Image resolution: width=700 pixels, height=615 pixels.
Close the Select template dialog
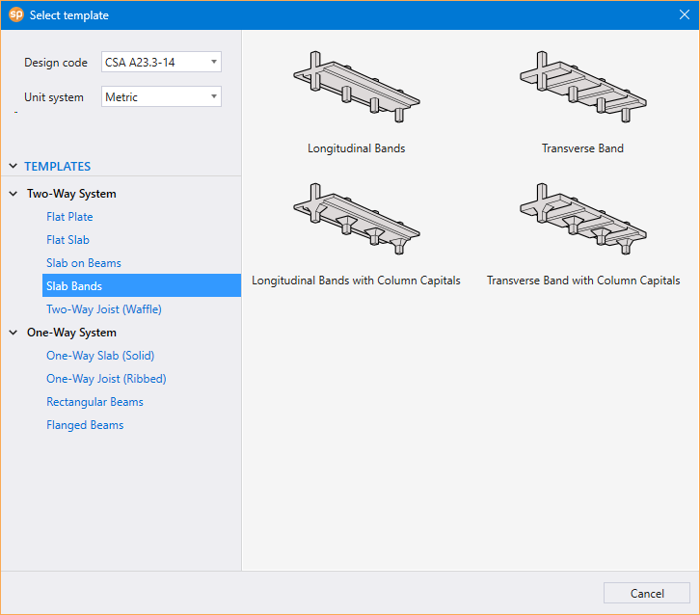point(685,14)
